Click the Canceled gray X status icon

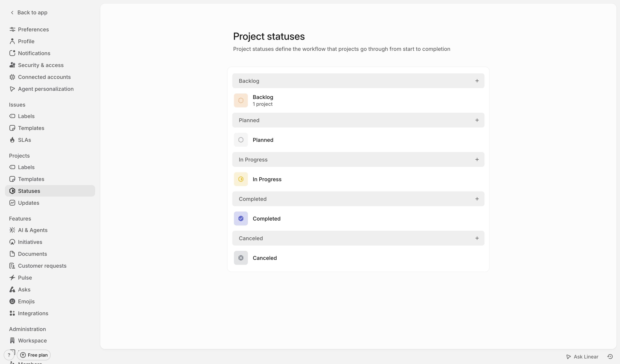click(241, 258)
